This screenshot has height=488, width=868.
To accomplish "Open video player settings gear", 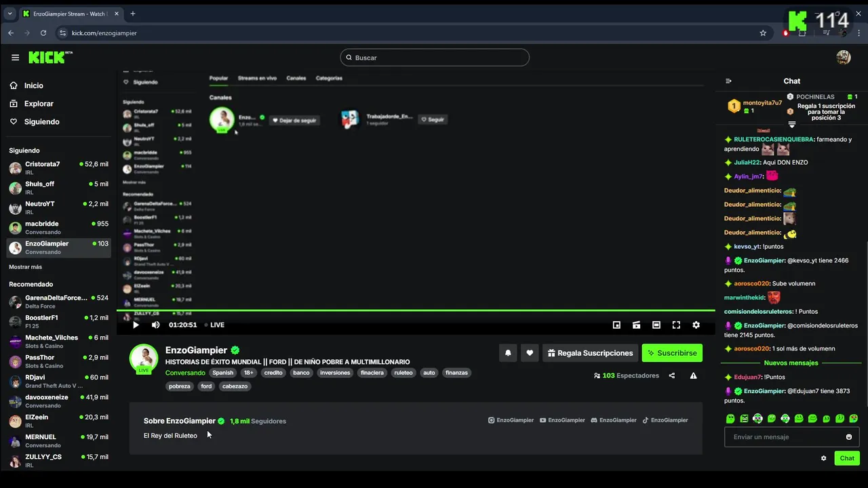I will (x=696, y=325).
